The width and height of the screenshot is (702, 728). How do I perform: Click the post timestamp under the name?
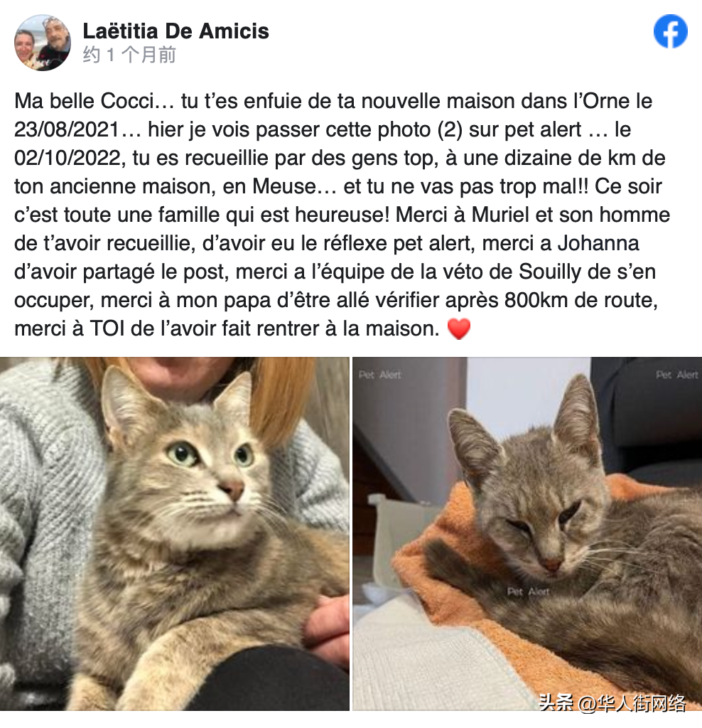pyautogui.click(x=129, y=55)
